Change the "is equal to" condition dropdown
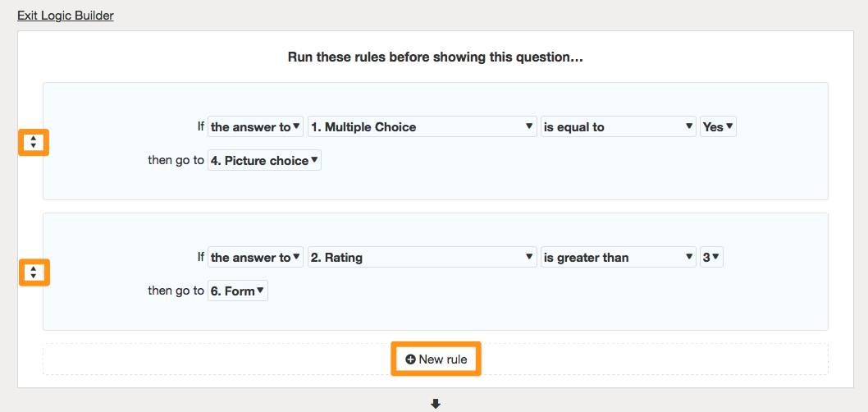 618,127
